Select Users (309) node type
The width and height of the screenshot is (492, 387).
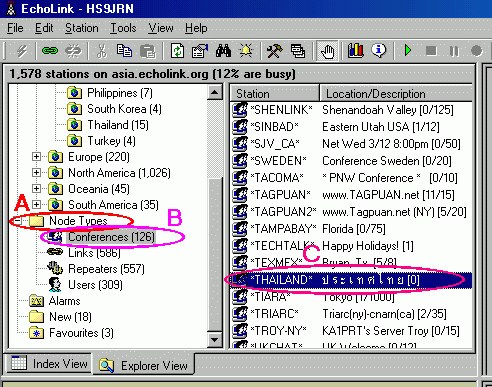click(x=95, y=285)
